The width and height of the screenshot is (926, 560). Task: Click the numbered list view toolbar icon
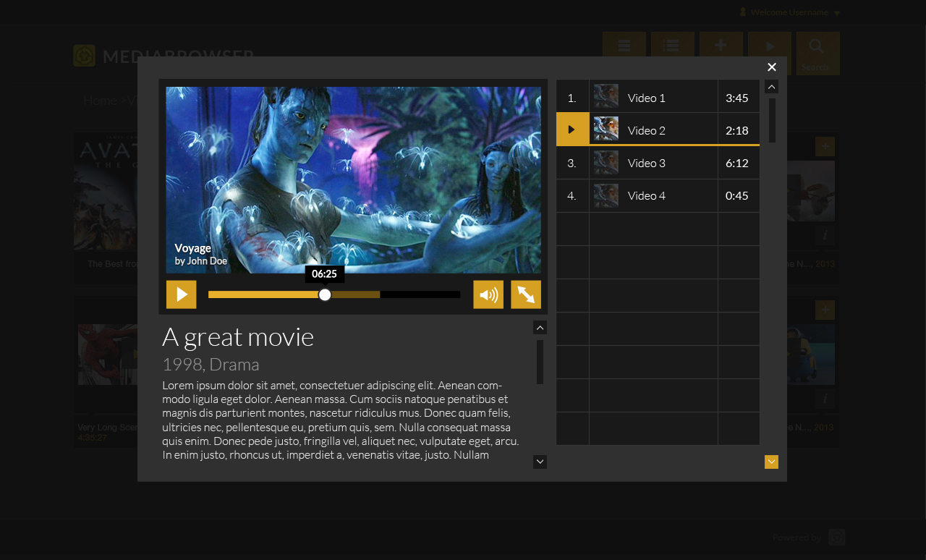click(672, 46)
